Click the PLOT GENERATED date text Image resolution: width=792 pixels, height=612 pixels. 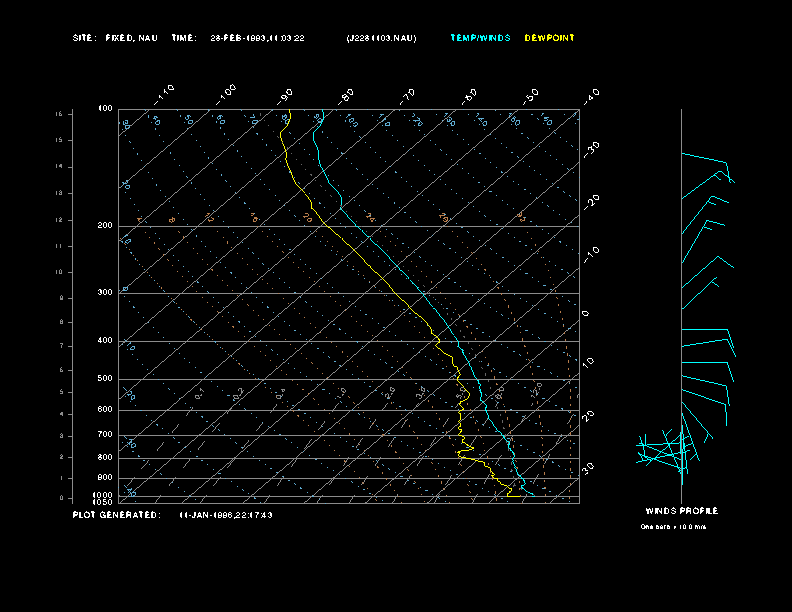tap(226, 515)
